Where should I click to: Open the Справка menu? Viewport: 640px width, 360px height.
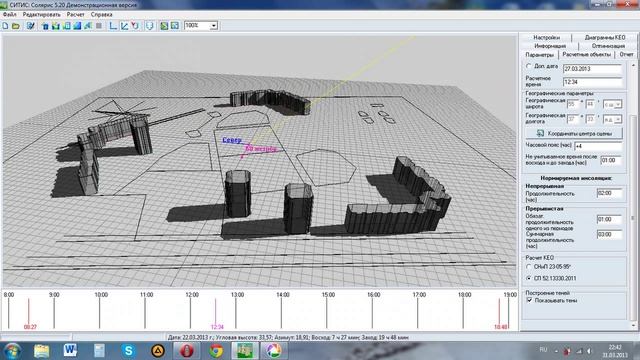pyautogui.click(x=102, y=14)
